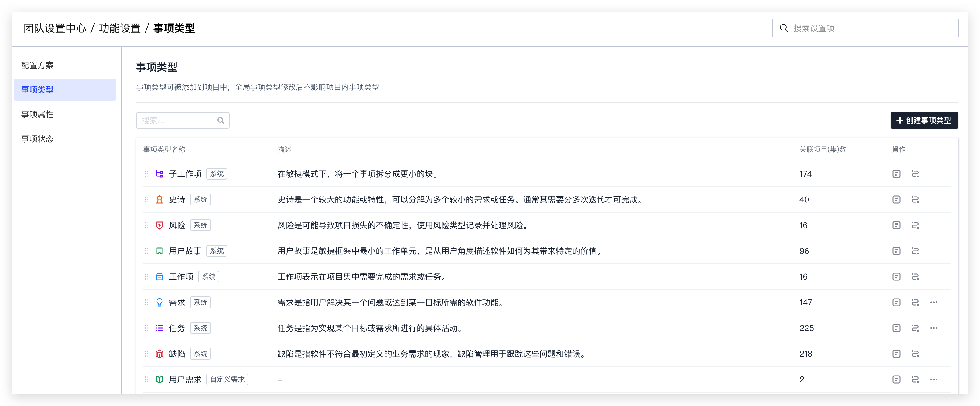The height and width of the screenshot is (406, 980).
Task: Grab the drag handle of 史诗 row
Action: pyautogui.click(x=146, y=199)
